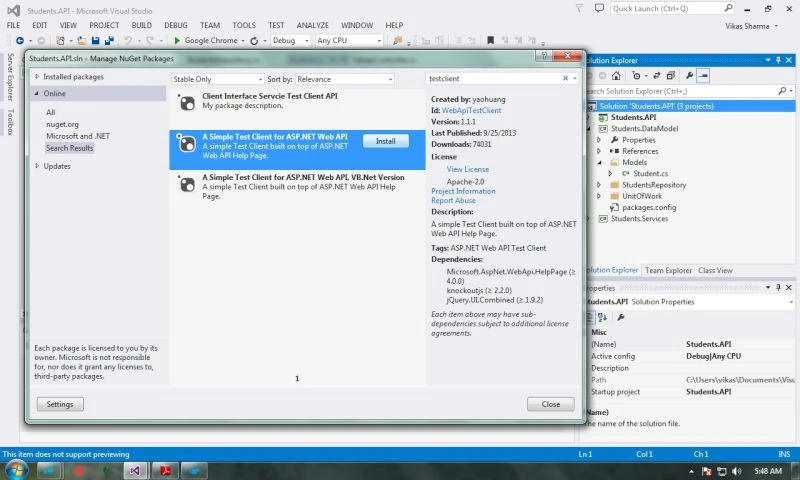Viewport: 800px width, 480px height.
Task: Expand the References node
Action: click(599, 151)
